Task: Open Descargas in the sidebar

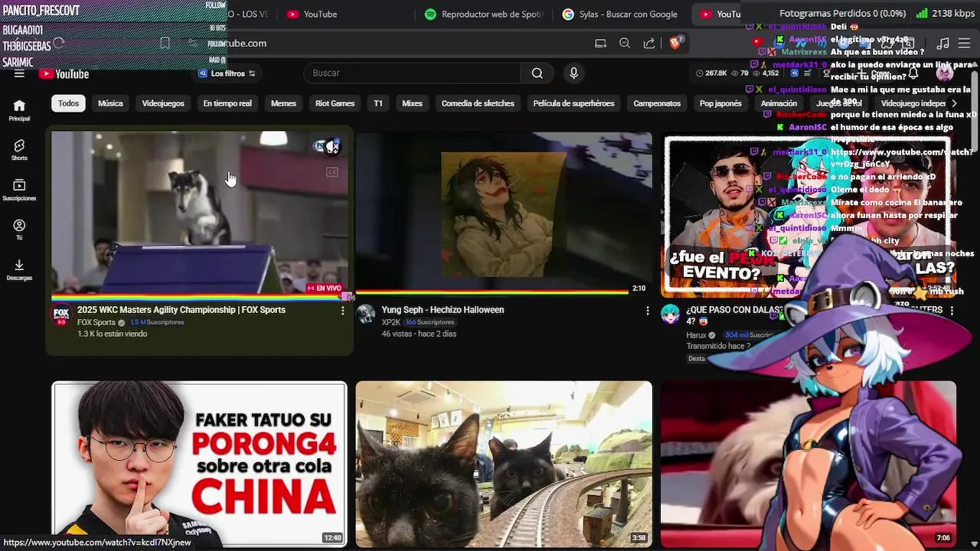Action: pyautogui.click(x=19, y=270)
